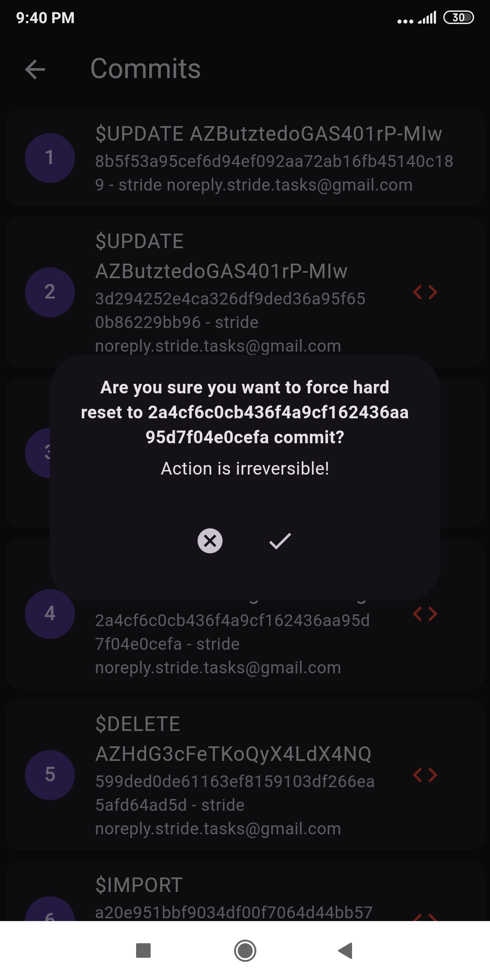Select commit number 5 badge
The image size is (490, 980).
click(x=50, y=774)
